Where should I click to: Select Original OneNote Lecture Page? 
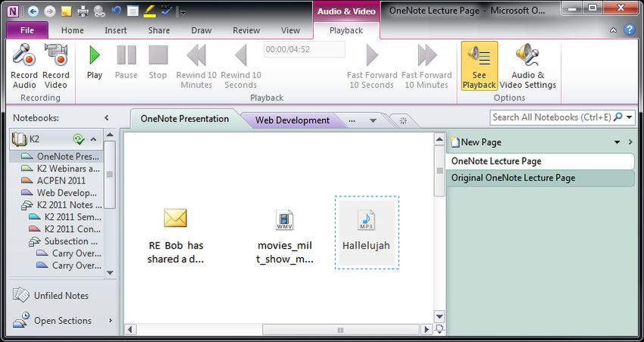(x=539, y=178)
